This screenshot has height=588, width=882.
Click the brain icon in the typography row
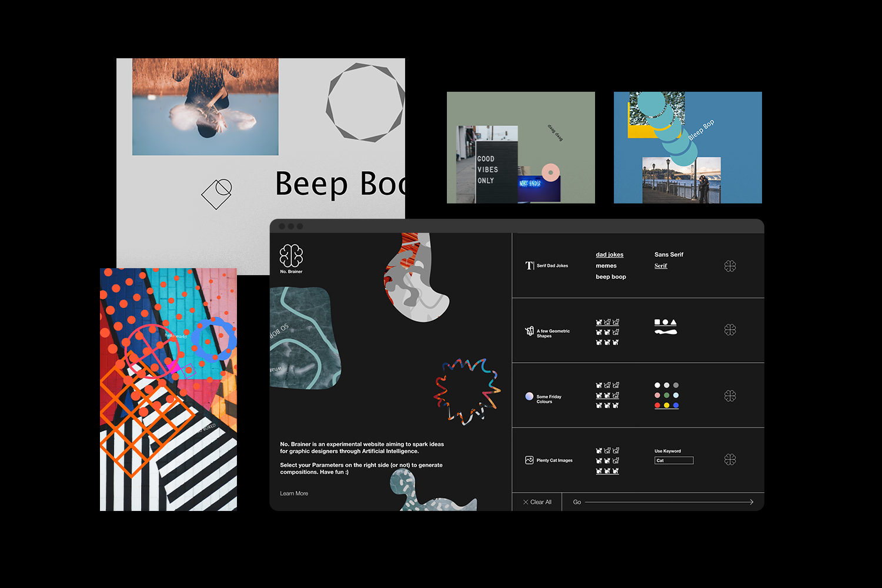coord(730,266)
